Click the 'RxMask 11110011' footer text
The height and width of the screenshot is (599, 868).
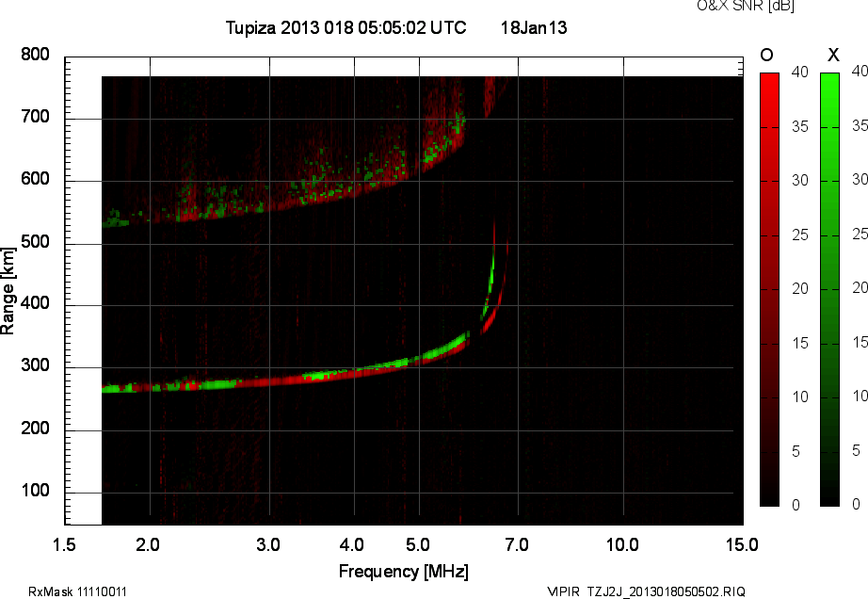tap(77, 591)
